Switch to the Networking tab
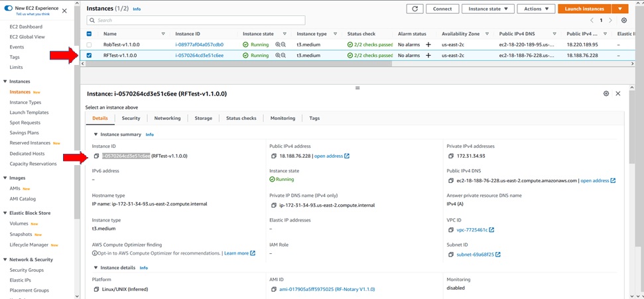 [x=167, y=118]
